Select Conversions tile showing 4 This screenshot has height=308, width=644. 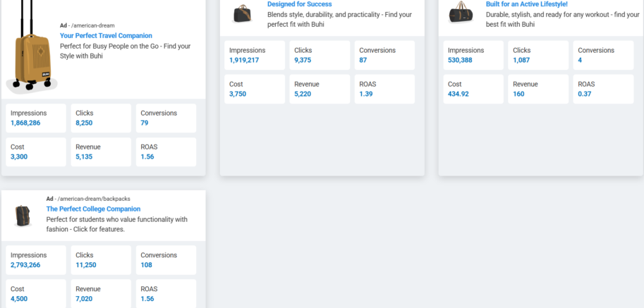click(x=603, y=55)
